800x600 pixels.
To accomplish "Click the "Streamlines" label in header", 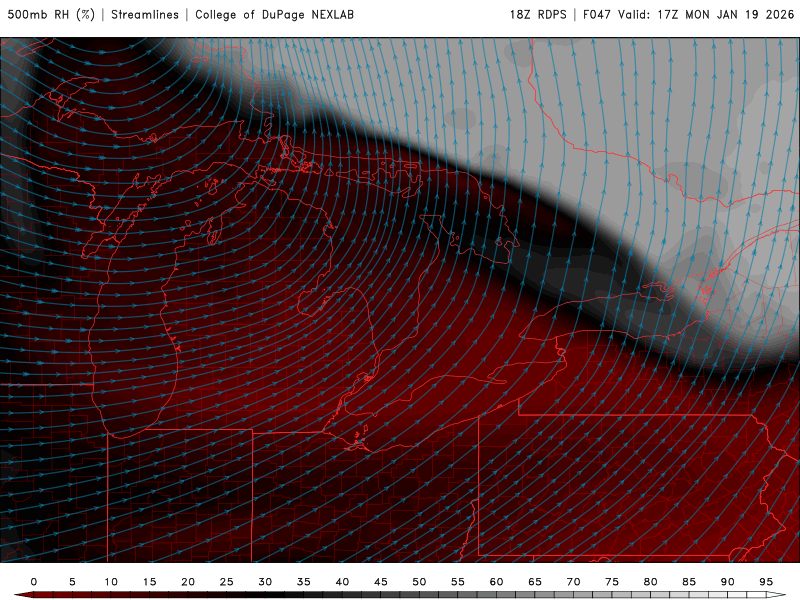I will 145,14.
